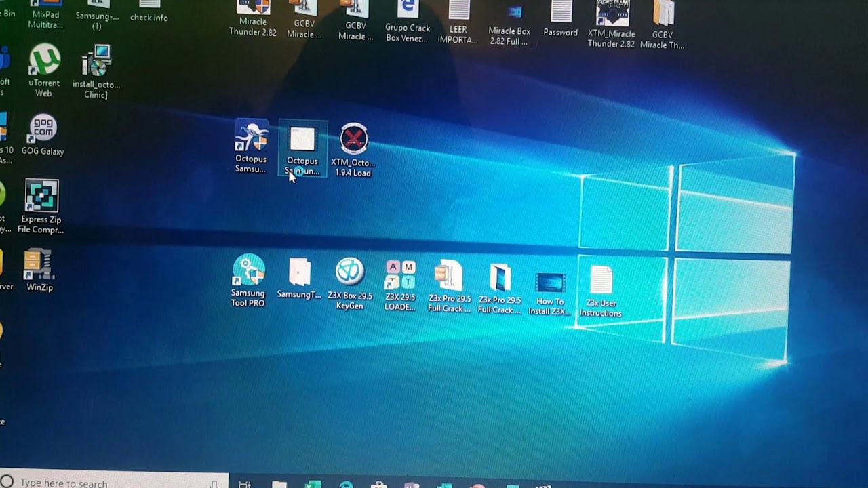Open the check info file

point(149,12)
